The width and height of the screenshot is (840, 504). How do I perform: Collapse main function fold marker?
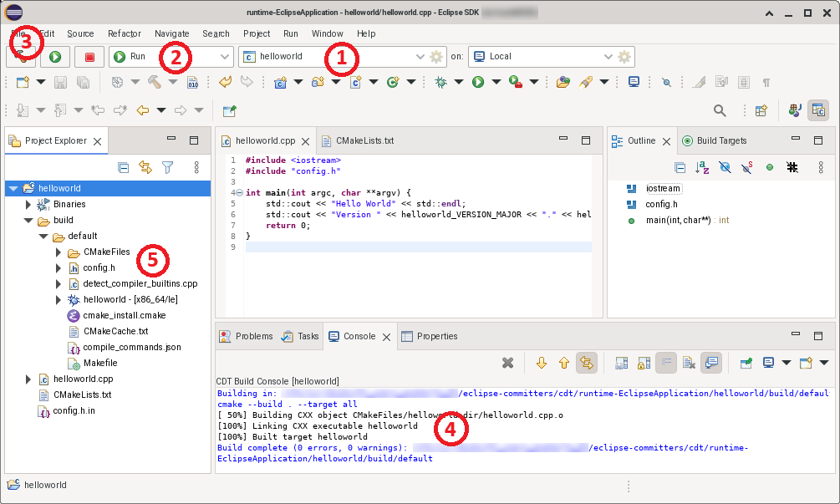240,193
